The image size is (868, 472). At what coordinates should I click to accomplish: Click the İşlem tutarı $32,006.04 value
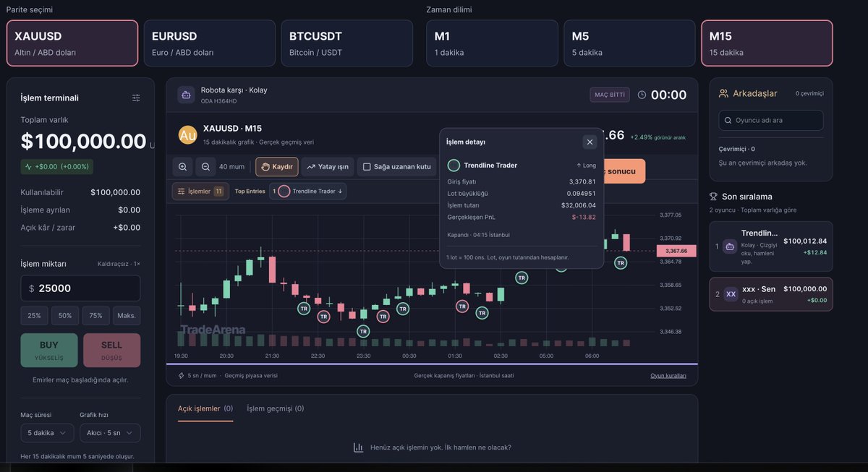tap(579, 205)
